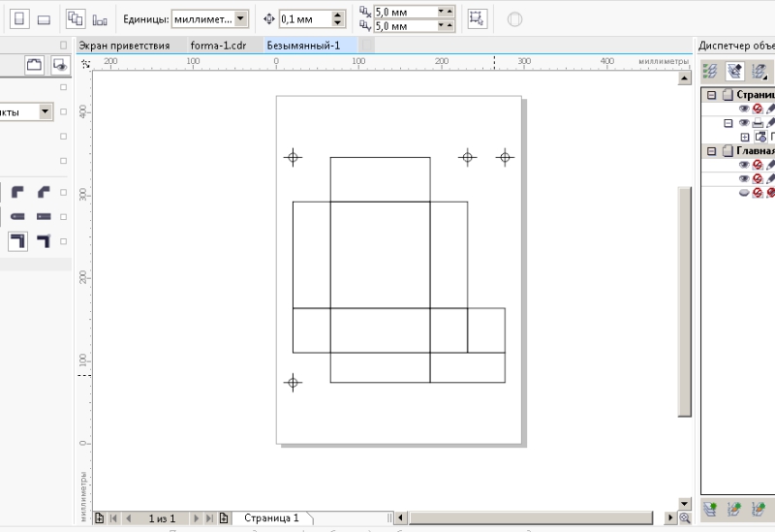Select the Страница 1 page tab
The image size is (775, 532).
(x=272, y=517)
